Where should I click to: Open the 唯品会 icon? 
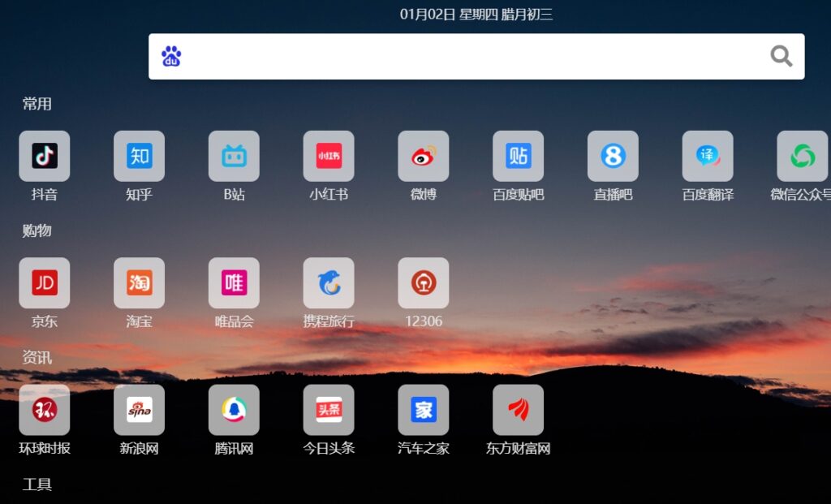point(234,283)
